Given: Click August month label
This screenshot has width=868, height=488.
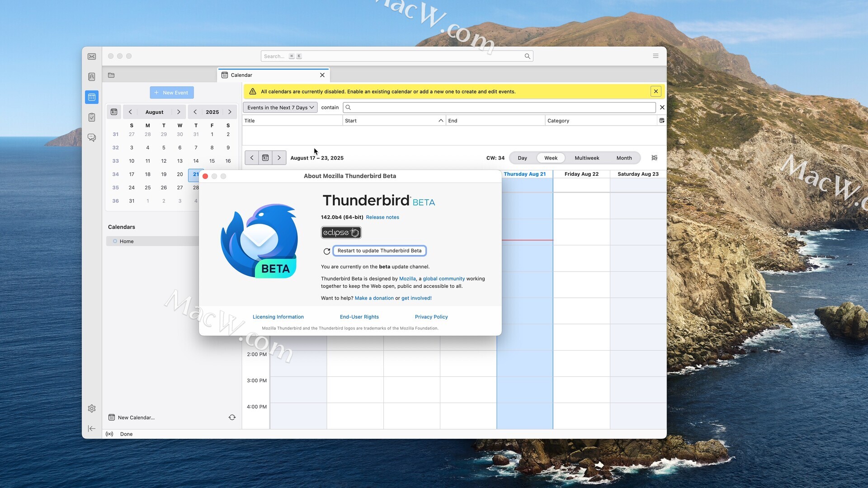Looking at the screenshot, I should 154,112.
